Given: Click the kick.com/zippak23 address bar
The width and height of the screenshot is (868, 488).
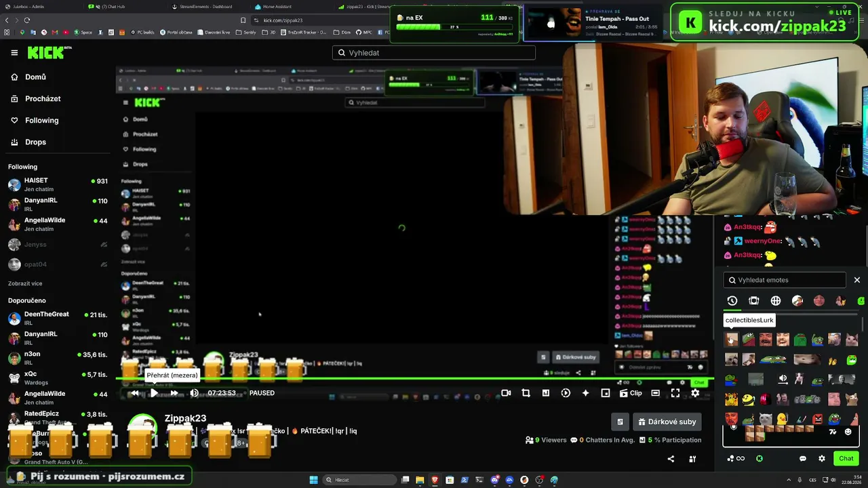Looking at the screenshot, I should [x=283, y=20].
